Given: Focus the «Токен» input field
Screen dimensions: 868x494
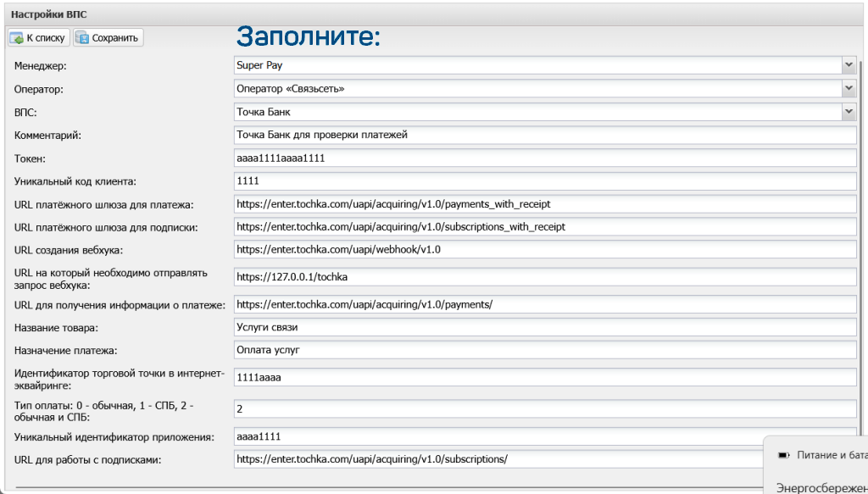Looking at the screenshot, I should point(544,158).
